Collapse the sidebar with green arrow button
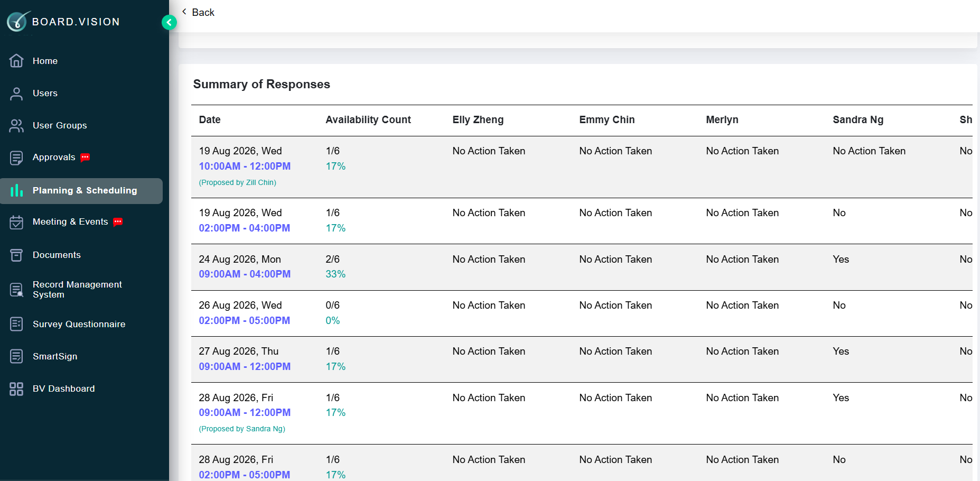This screenshot has width=980, height=481. (169, 22)
